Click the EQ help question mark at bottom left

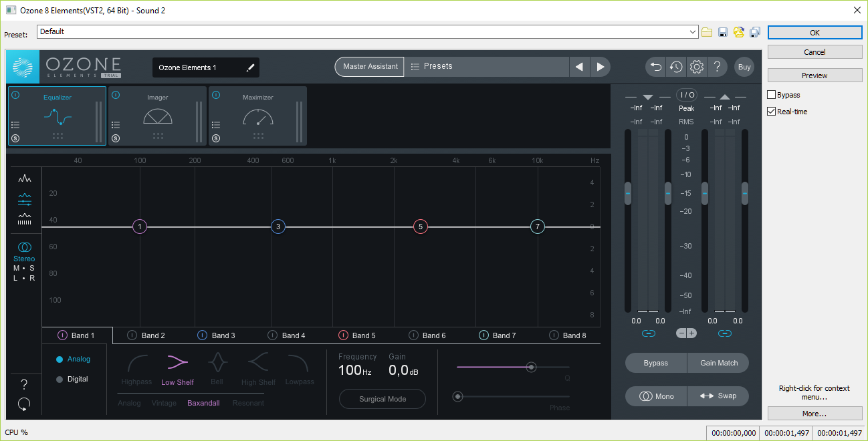coord(24,384)
